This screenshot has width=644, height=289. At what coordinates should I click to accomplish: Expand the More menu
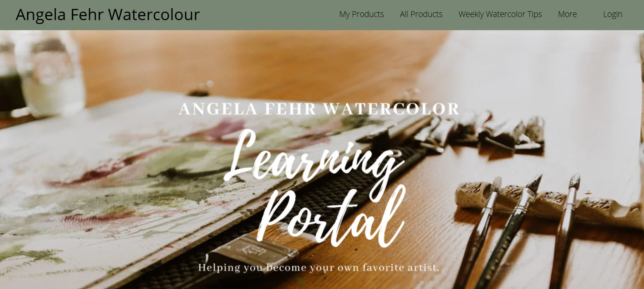coord(567,14)
